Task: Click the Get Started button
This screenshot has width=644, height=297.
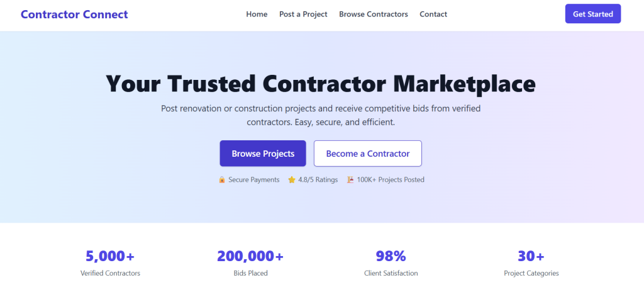Action: click(x=592, y=14)
